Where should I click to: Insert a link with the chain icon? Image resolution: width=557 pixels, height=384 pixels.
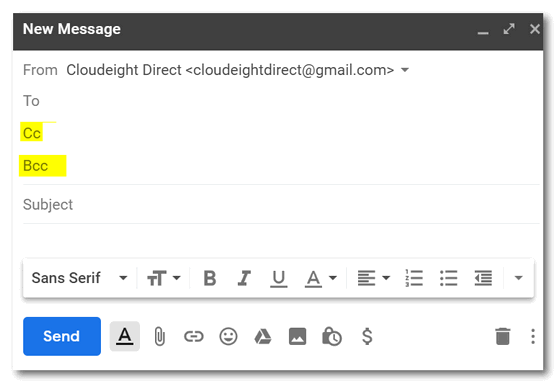pos(194,336)
